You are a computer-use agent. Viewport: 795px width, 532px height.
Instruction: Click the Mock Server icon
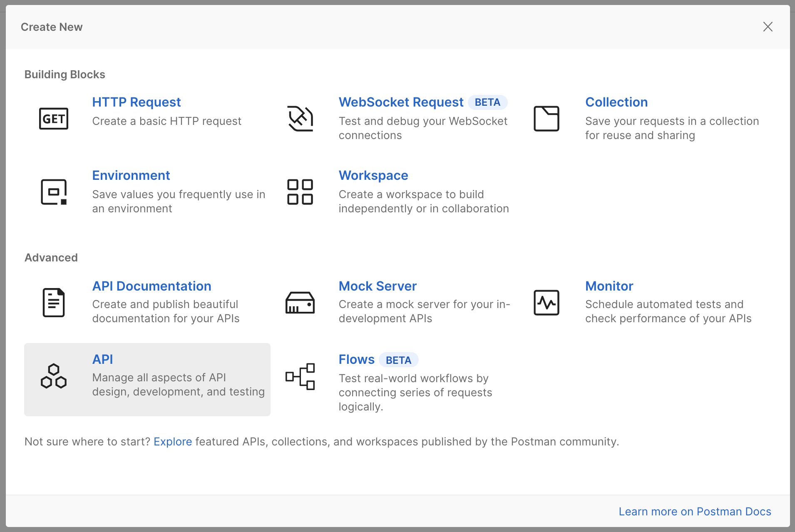(300, 303)
